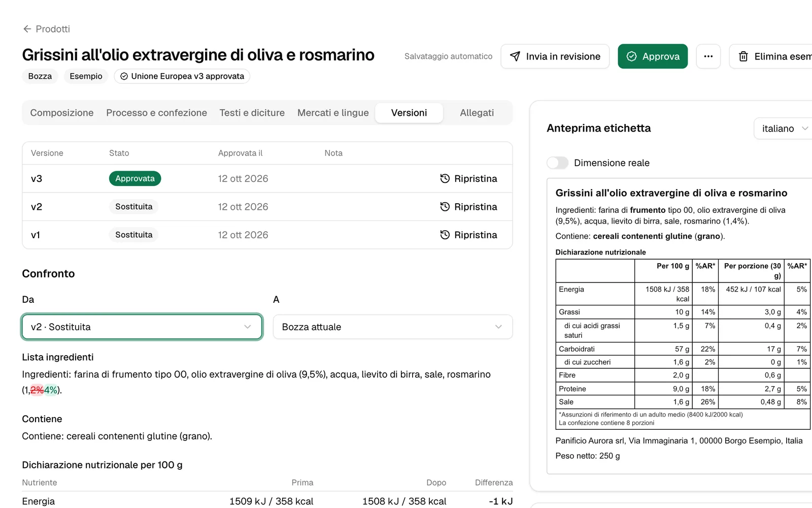Click the 1509 kJ / 358 kcal Prima value
The height and width of the screenshot is (508, 812).
coord(271,501)
